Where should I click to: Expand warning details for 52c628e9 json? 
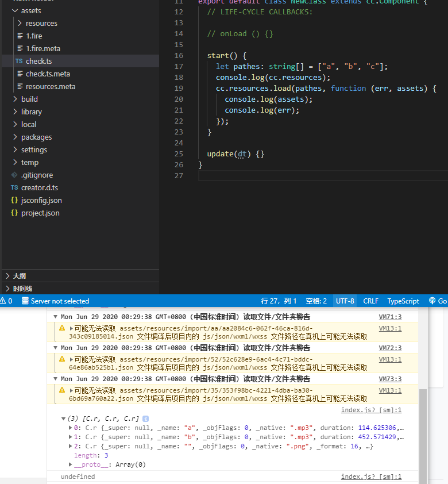pos(71,360)
